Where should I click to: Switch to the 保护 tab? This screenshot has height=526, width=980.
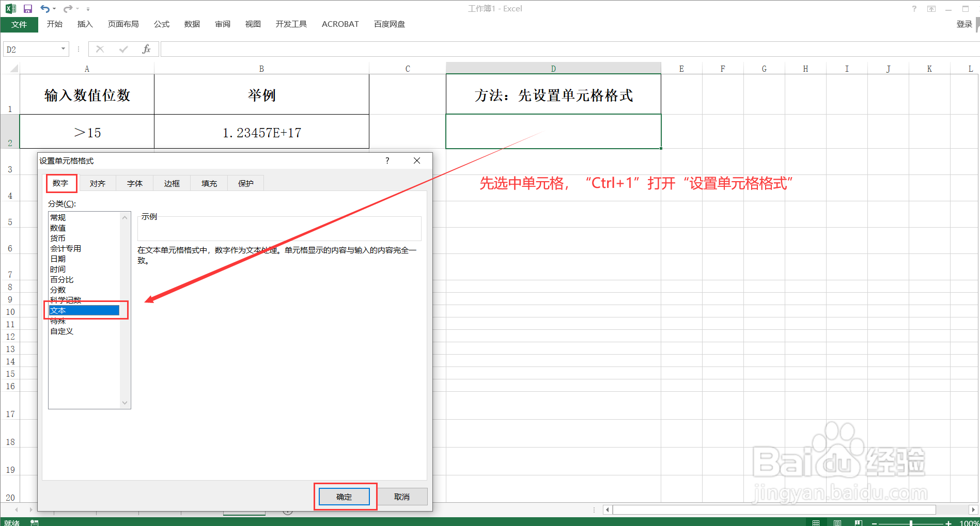[246, 184]
